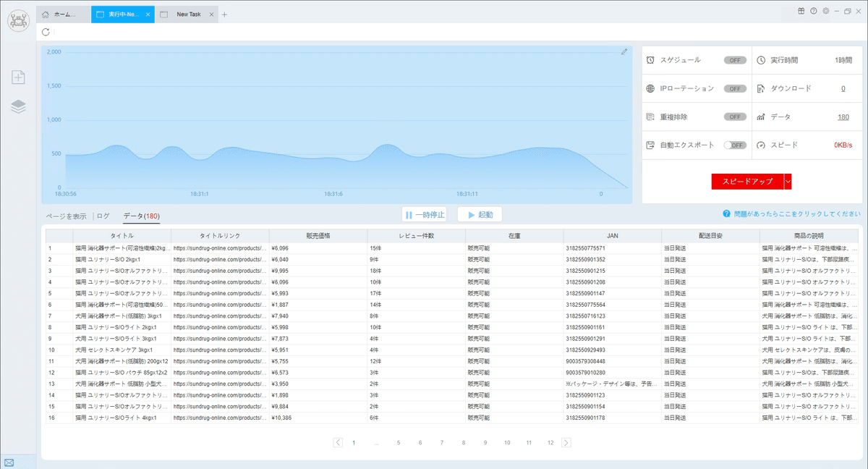Image resolution: width=868 pixels, height=469 pixels.
Task: Open the settings gear icon in the title bar
Action: (825, 11)
